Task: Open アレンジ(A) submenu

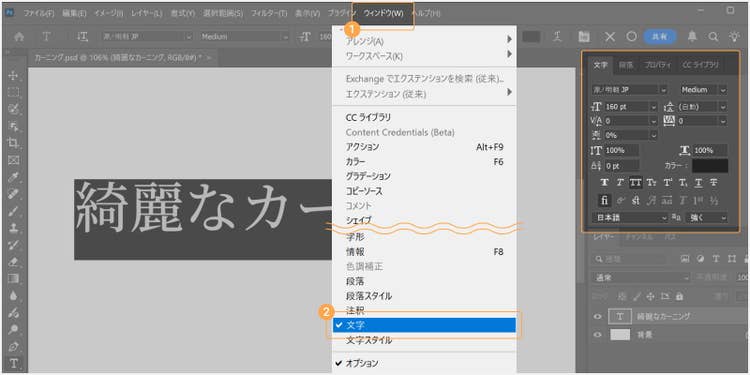Action: click(x=424, y=41)
